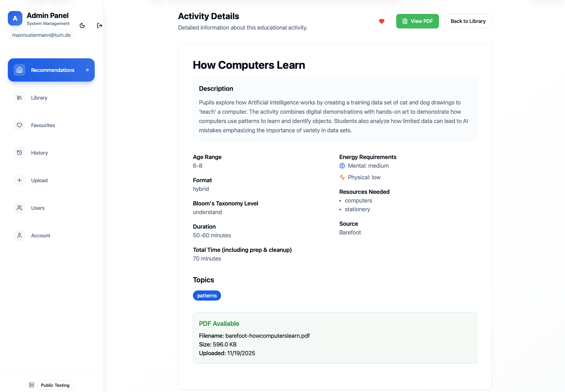The image size is (565, 392).
Task: Click the Account person icon
Action: [19, 235]
